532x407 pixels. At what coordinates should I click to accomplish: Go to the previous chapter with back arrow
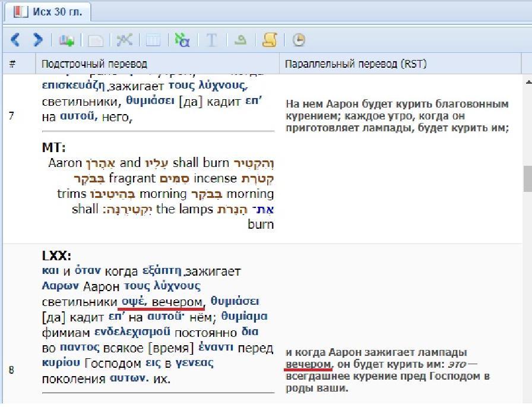pyautogui.click(x=15, y=40)
